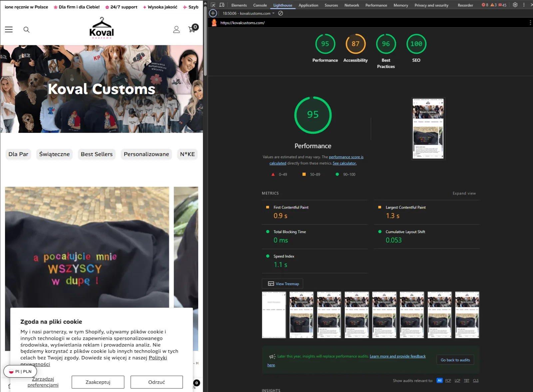Click the warnings count badge showing 3
533x392 pixels.
click(493, 5)
